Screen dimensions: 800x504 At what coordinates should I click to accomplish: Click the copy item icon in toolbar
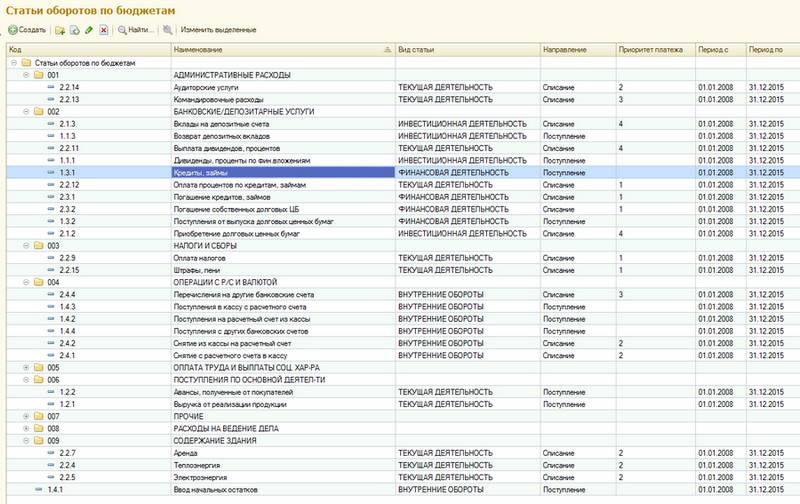point(74,30)
